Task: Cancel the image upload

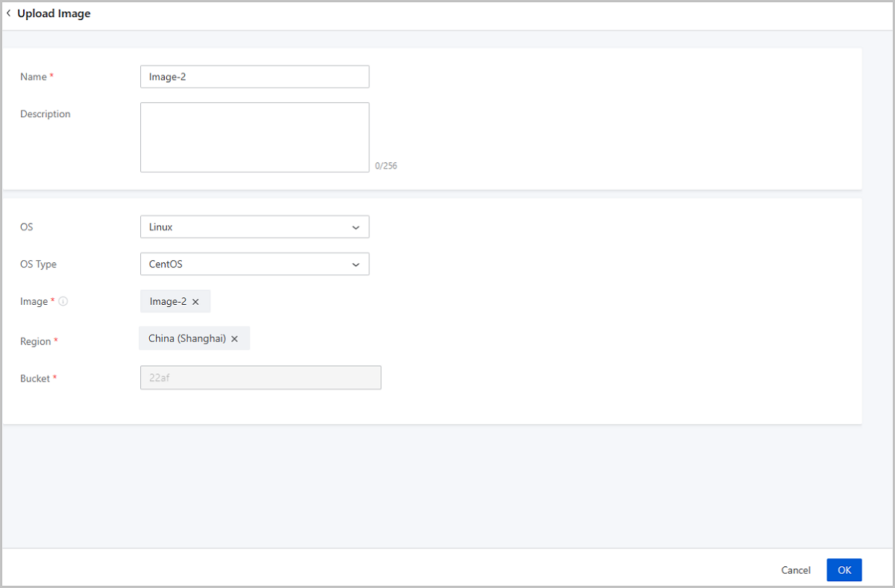Action: coord(796,570)
